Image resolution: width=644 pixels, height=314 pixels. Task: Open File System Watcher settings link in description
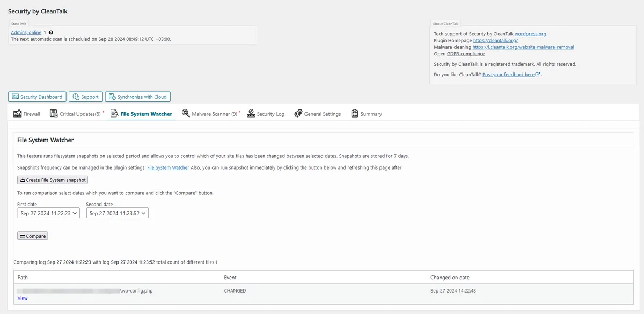(x=168, y=167)
